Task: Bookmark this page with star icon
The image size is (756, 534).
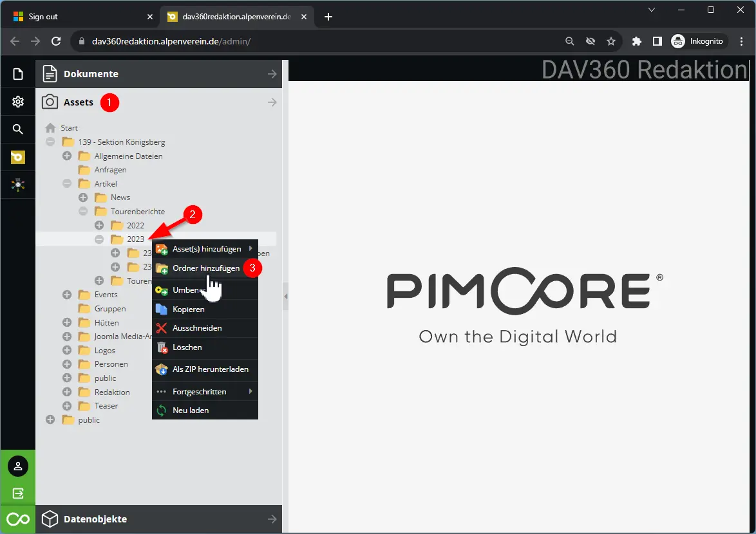Action: coord(610,41)
